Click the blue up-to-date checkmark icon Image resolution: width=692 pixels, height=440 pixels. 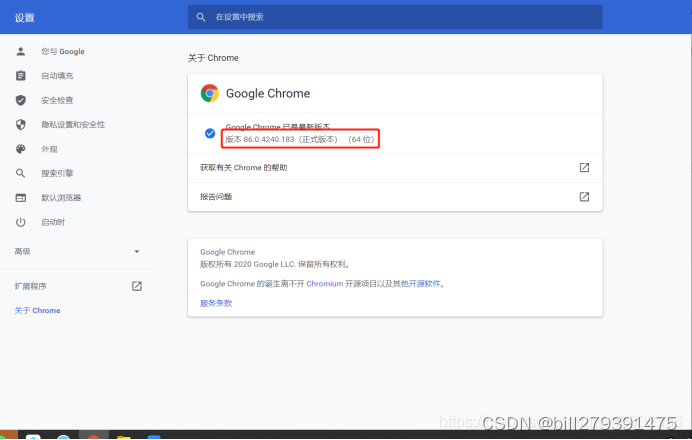tap(210, 133)
